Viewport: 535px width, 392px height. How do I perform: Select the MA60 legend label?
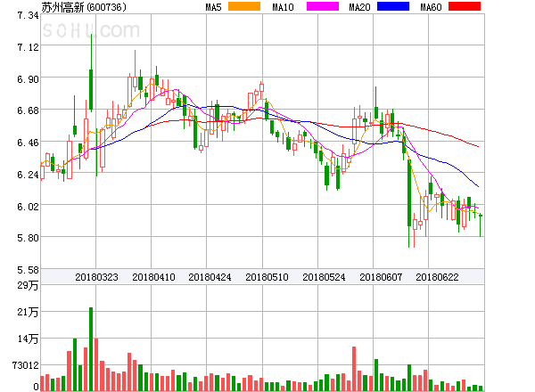coord(432,7)
